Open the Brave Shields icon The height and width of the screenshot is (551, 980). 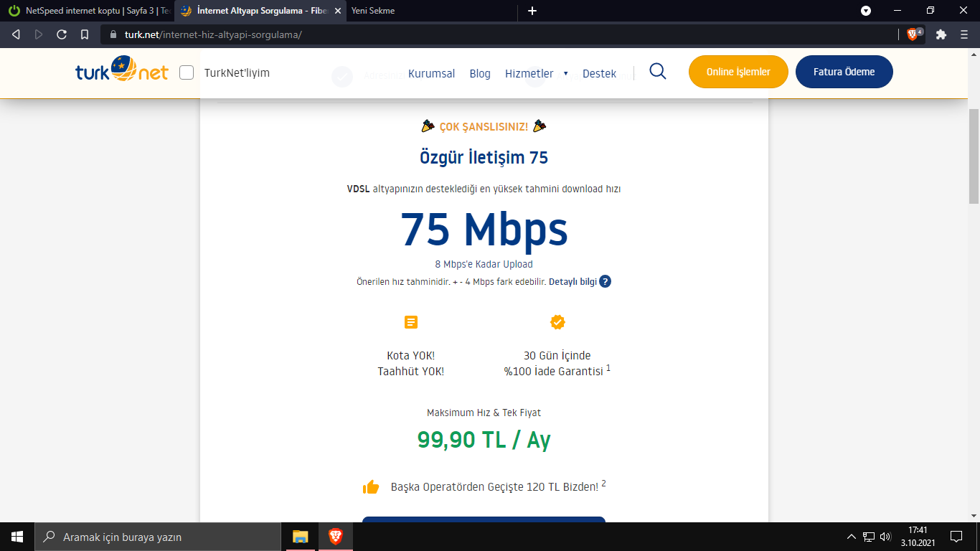913,34
